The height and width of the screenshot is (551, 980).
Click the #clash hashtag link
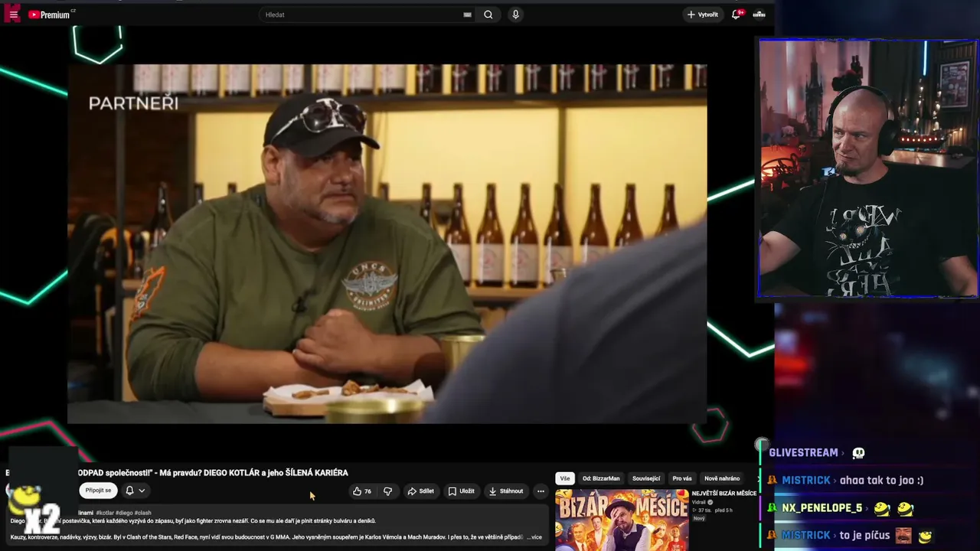coord(143,513)
